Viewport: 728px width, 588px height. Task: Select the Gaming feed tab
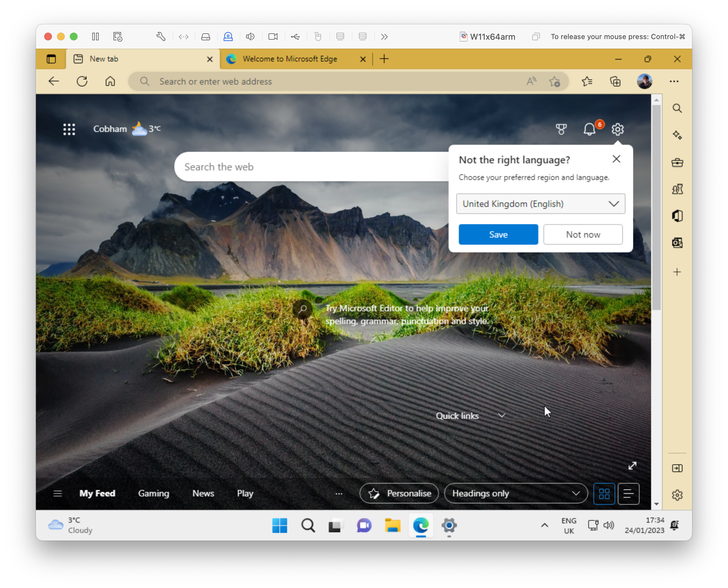153,494
